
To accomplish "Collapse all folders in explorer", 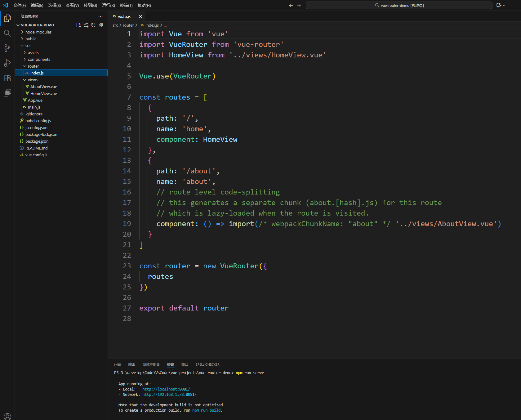I will click(x=101, y=25).
